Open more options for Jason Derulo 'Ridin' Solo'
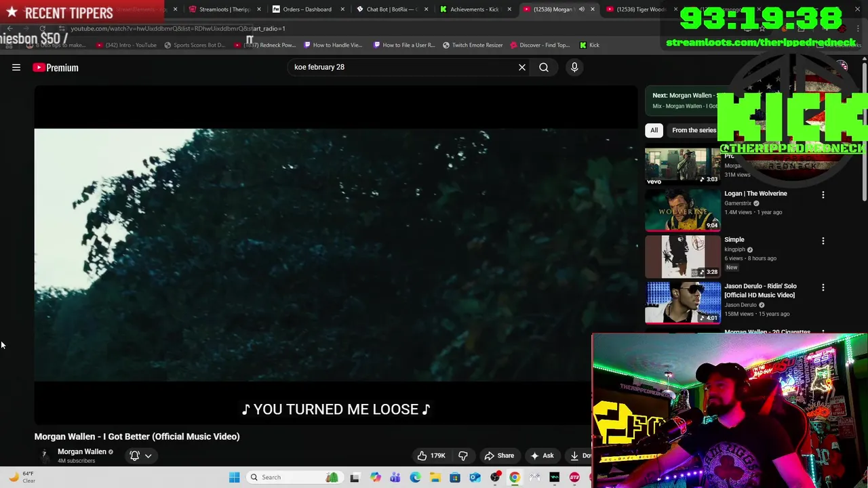The height and width of the screenshot is (488, 868). 823,287
